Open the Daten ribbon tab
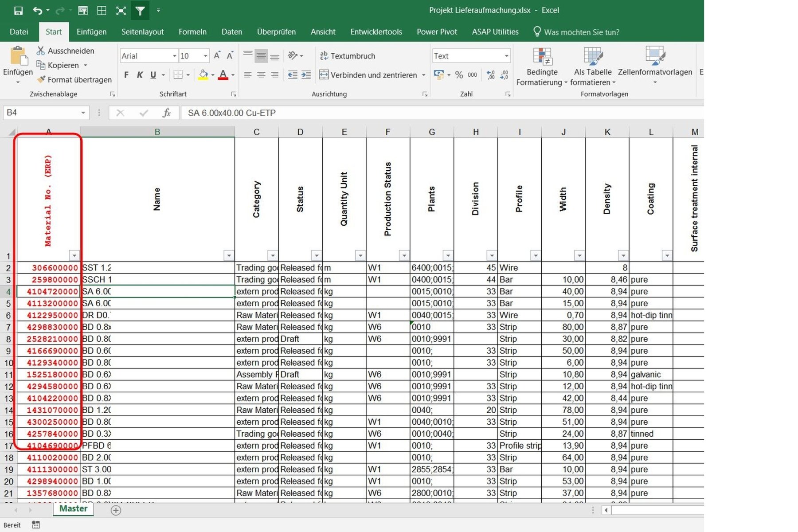 [232, 32]
